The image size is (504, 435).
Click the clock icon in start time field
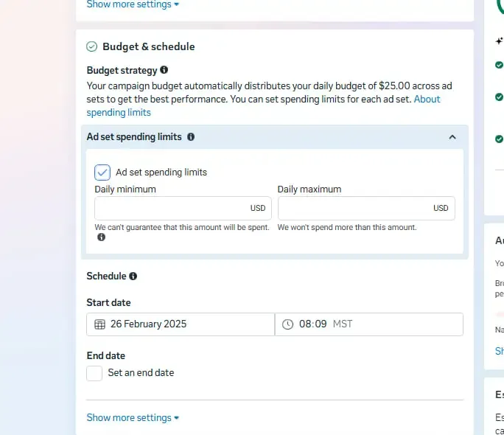[288, 324]
